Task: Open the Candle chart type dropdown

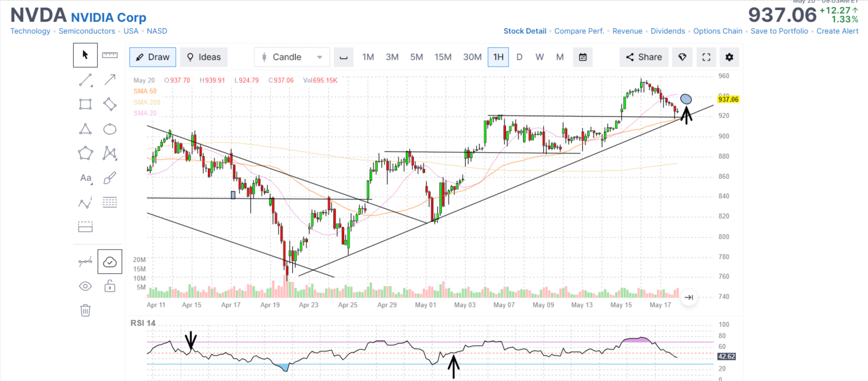Action: pos(292,57)
